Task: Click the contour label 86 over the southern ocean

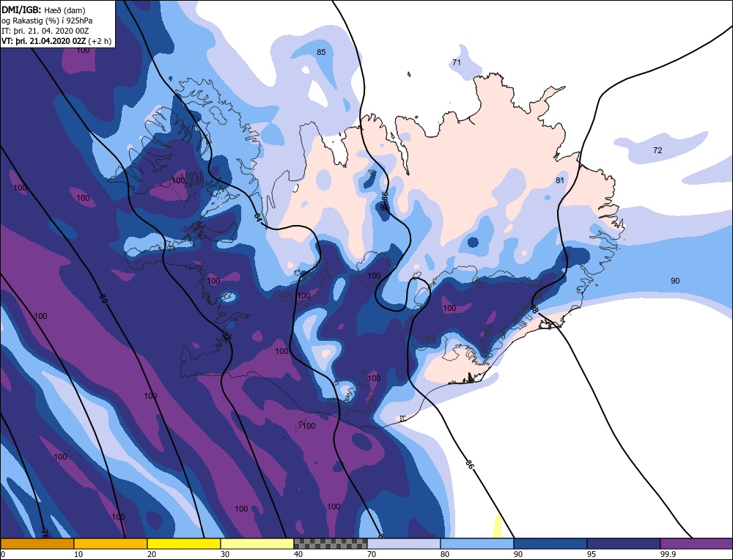Action: (469, 464)
